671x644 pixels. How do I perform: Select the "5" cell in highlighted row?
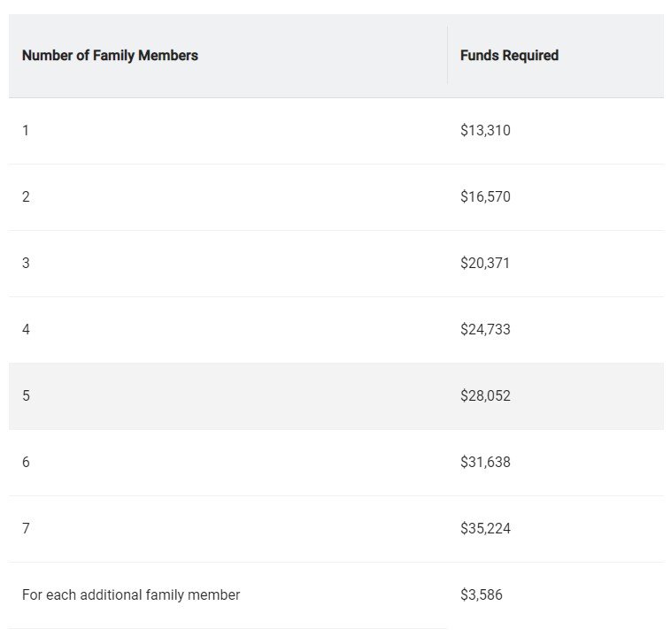pyautogui.click(x=26, y=396)
